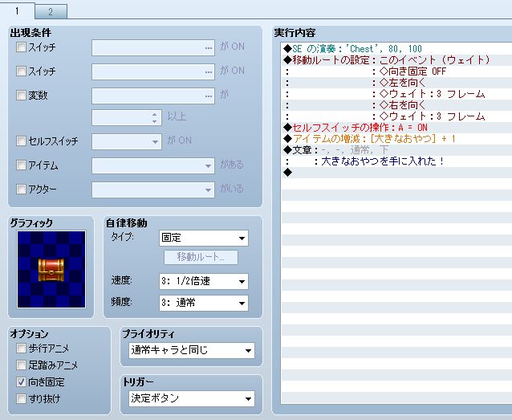Select the アイテムの増減 大きなおやつ line

click(396, 139)
